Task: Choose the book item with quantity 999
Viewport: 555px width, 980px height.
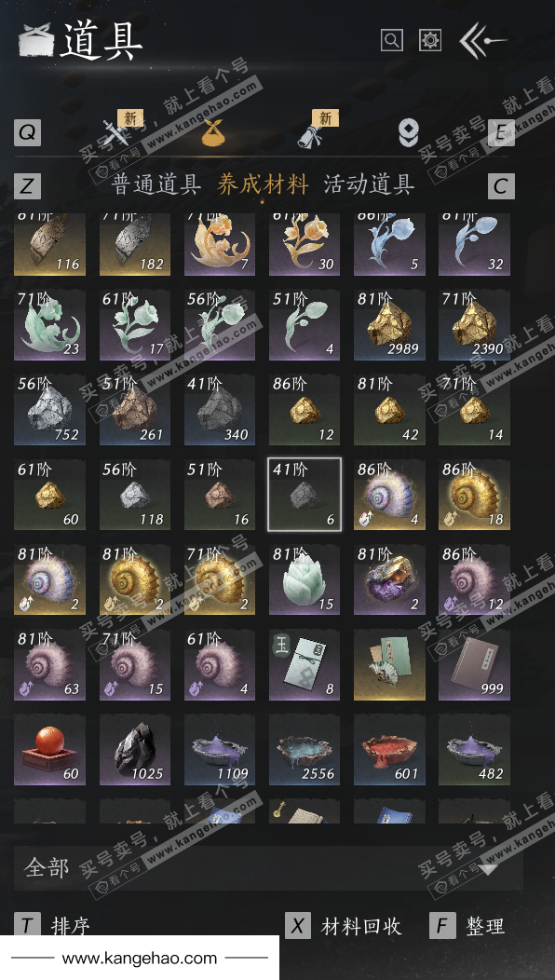Action: tap(474, 664)
